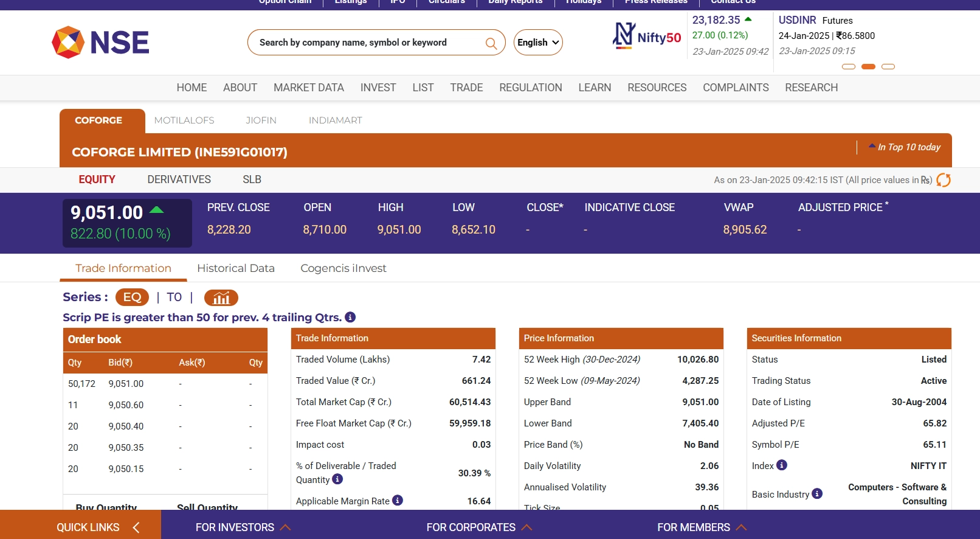
Task: Click the search magnifier icon
Action: tap(491, 43)
